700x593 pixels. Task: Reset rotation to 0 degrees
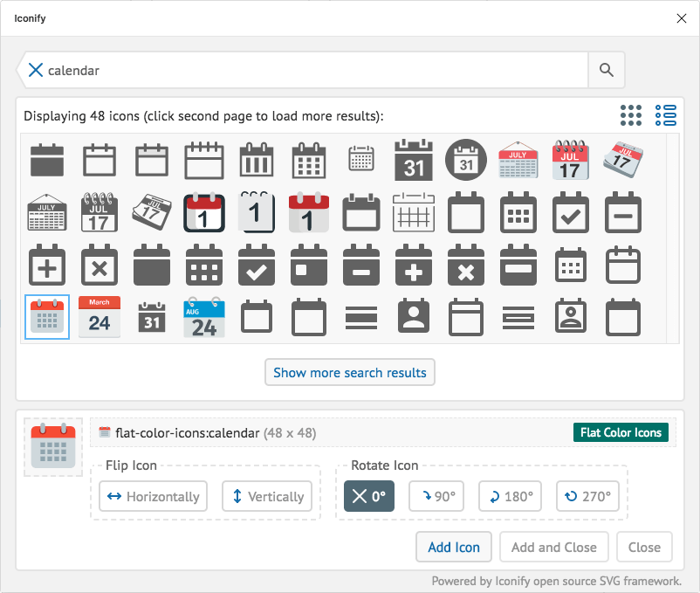pos(368,497)
